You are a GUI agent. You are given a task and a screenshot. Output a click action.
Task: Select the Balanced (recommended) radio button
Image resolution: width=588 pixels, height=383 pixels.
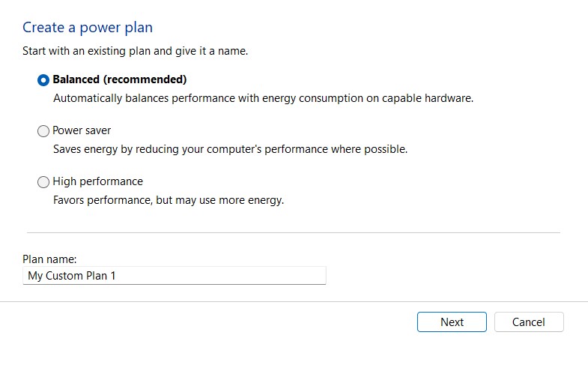tap(43, 79)
